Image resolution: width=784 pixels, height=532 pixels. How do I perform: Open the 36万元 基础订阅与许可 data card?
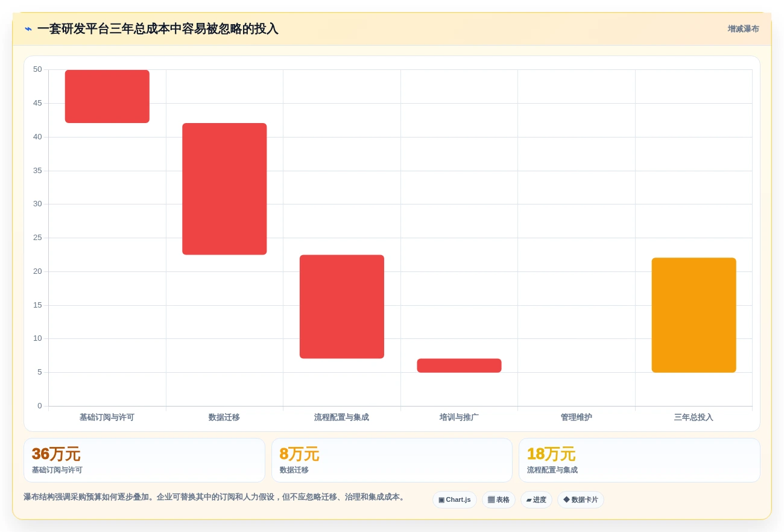[x=144, y=460]
